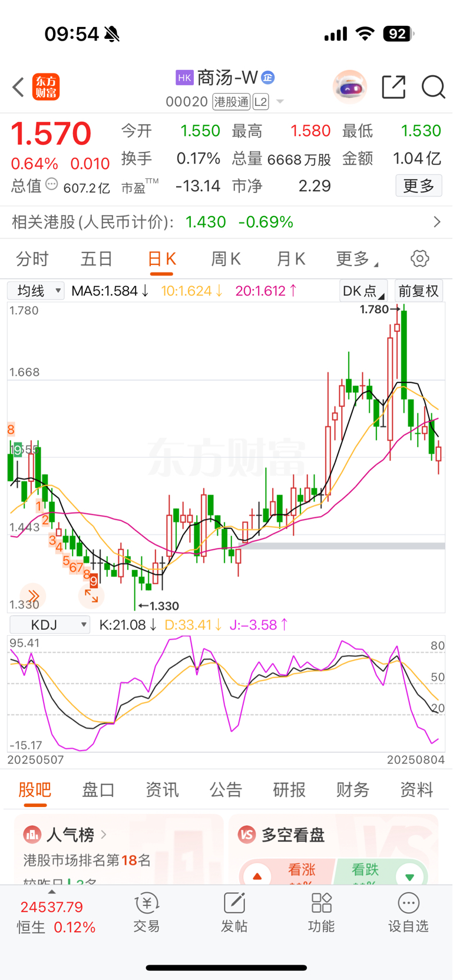Tap the D:33.41 indicator value
The height and width of the screenshot is (980, 453).
click(x=193, y=624)
